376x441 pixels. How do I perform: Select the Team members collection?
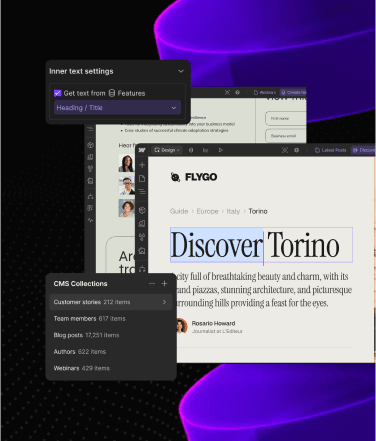pyautogui.click(x=90, y=319)
